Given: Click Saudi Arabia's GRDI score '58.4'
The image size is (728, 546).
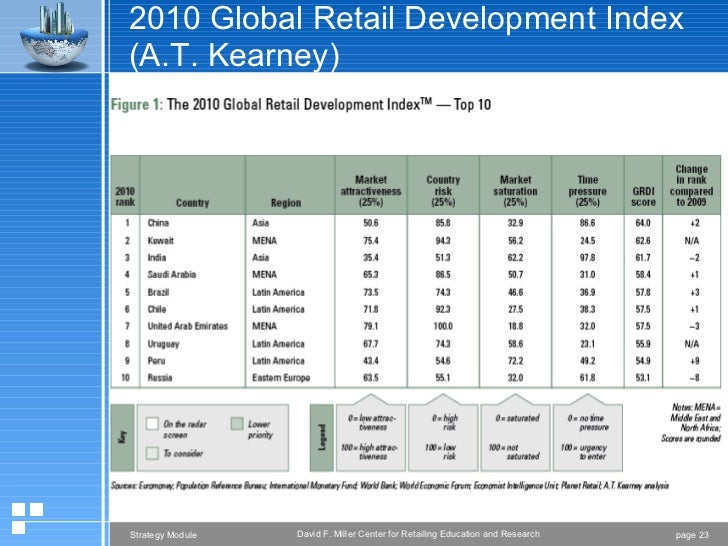Looking at the screenshot, I should point(643,274).
